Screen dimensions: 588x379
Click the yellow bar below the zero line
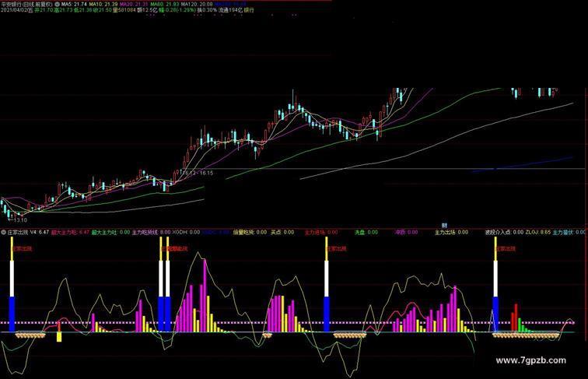pos(59,337)
